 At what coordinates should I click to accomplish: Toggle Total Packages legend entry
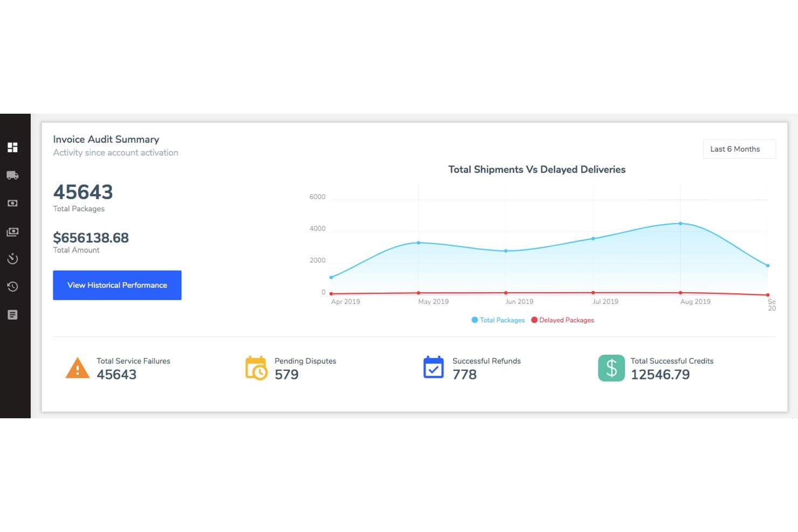pyautogui.click(x=498, y=320)
